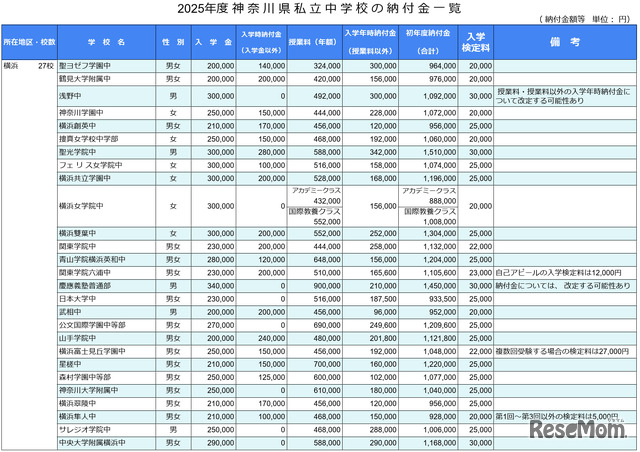Select the school name 横浜富士見丘学園中
The height and width of the screenshot is (452, 640).
(92, 351)
